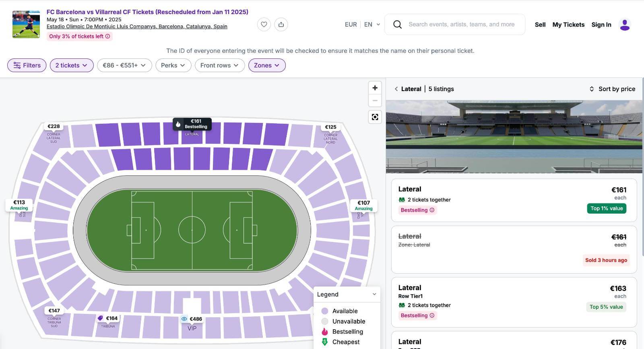Expand the 2 tickets quantity dropdown
644x349 pixels.
pos(72,65)
